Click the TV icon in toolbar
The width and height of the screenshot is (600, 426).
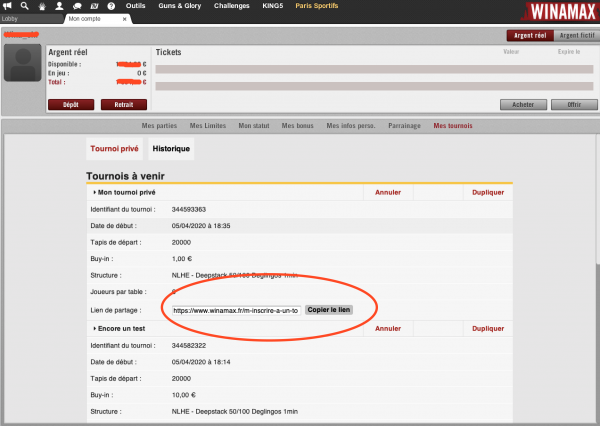(94, 6)
